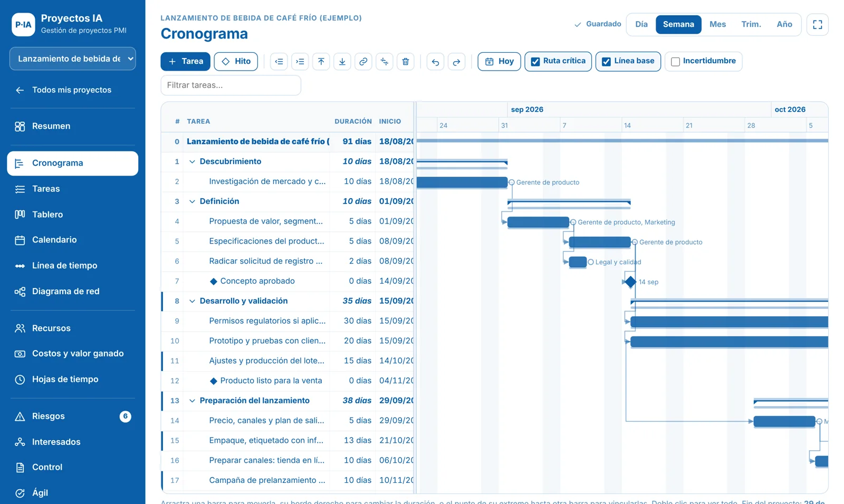
Task: Delete the task with the trash icon
Action: pyautogui.click(x=406, y=62)
